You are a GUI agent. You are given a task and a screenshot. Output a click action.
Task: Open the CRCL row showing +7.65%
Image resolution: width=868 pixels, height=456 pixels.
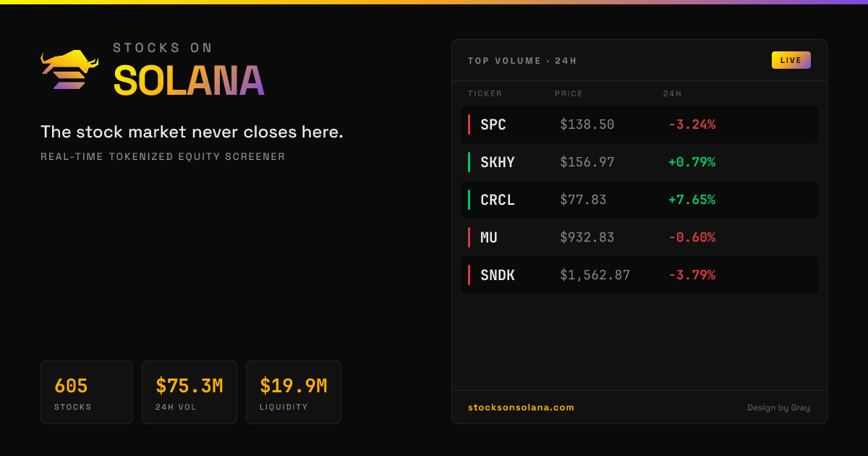click(639, 200)
